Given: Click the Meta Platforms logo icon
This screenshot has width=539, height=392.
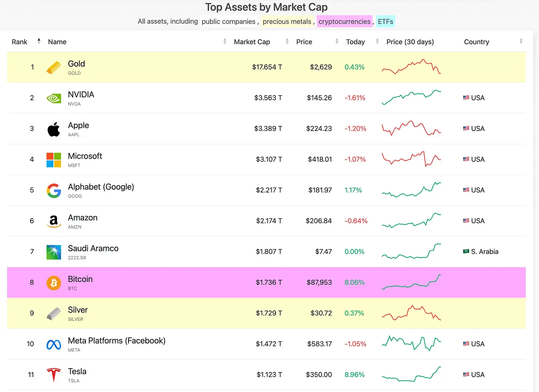Looking at the screenshot, I should pyautogui.click(x=54, y=345).
